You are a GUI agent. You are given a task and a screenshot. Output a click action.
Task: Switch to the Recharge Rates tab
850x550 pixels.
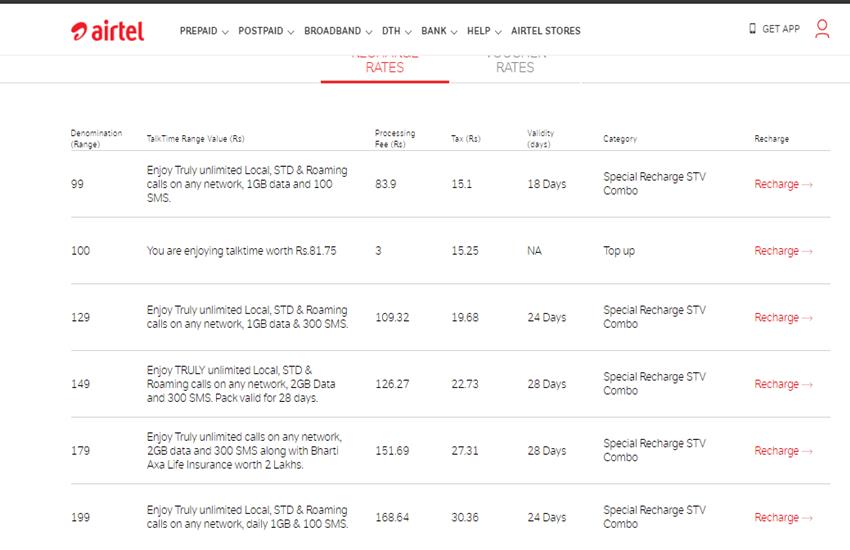(x=384, y=65)
